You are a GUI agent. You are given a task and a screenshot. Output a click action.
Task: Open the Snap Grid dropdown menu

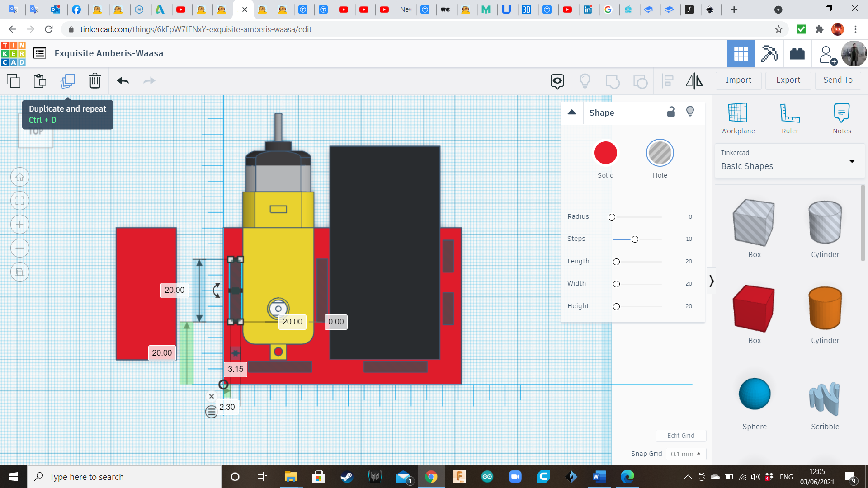[684, 454]
